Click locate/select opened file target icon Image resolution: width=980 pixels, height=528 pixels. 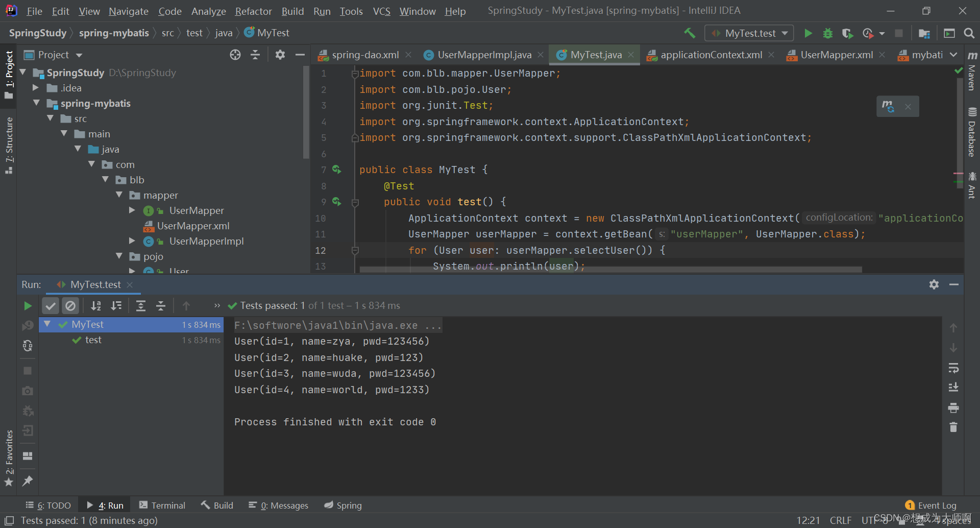pyautogui.click(x=235, y=55)
